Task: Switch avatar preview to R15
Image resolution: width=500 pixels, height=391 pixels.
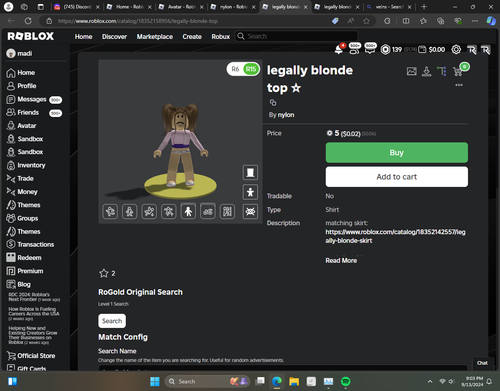Action: click(x=251, y=69)
